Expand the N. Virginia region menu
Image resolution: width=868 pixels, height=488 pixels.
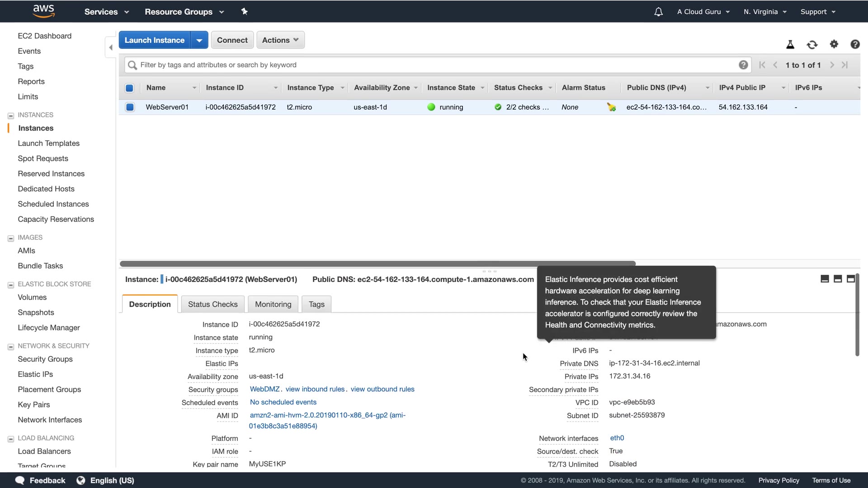click(x=765, y=12)
